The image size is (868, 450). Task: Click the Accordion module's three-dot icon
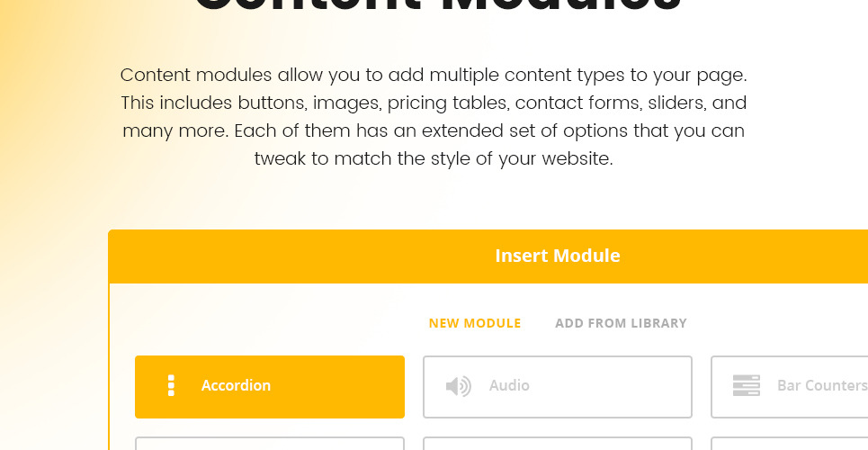point(171,386)
